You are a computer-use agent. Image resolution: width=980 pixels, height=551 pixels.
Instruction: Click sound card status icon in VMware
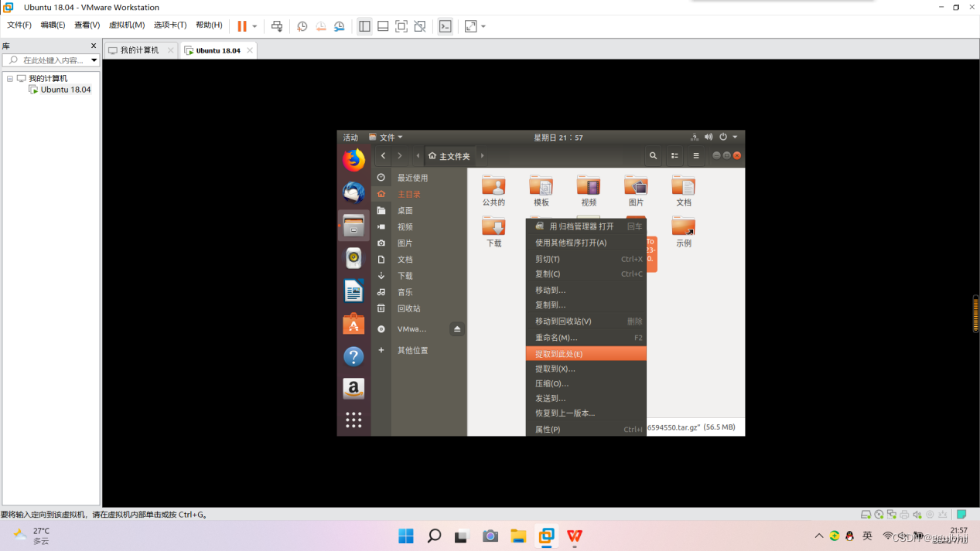coord(917,515)
